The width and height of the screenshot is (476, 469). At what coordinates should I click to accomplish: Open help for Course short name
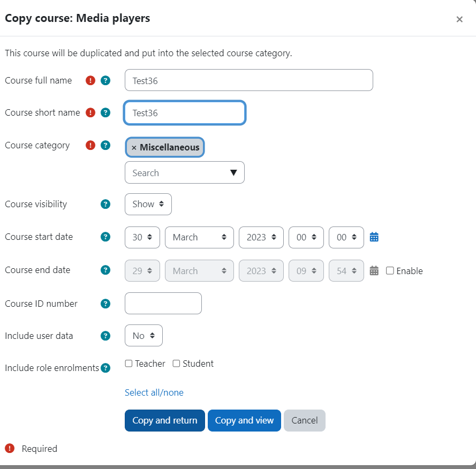pyautogui.click(x=105, y=112)
